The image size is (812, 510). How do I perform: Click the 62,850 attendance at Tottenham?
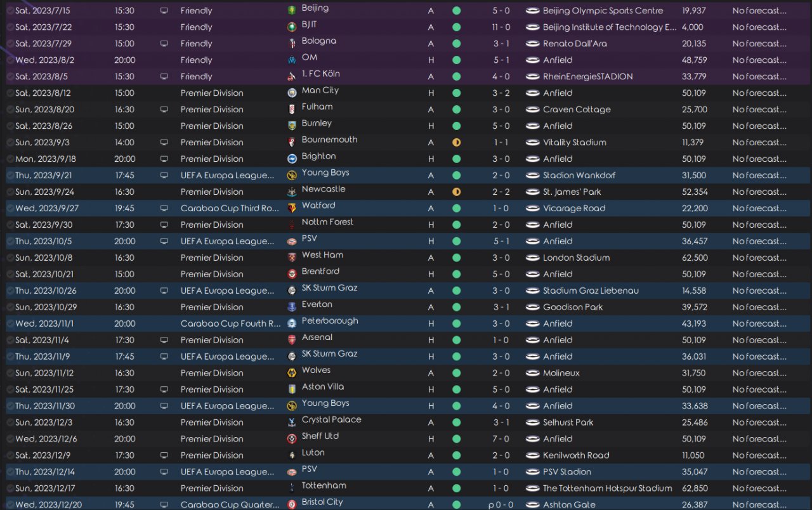point(695,488)
